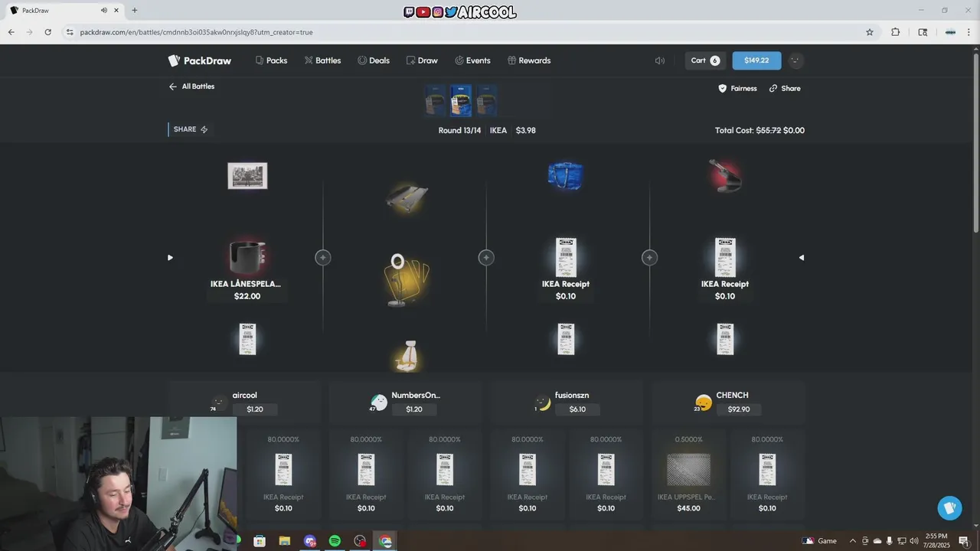Screen dimensions: 980x551
Task: Click the taskbar clock showing 2:55 PM
Action: (936, 540)
